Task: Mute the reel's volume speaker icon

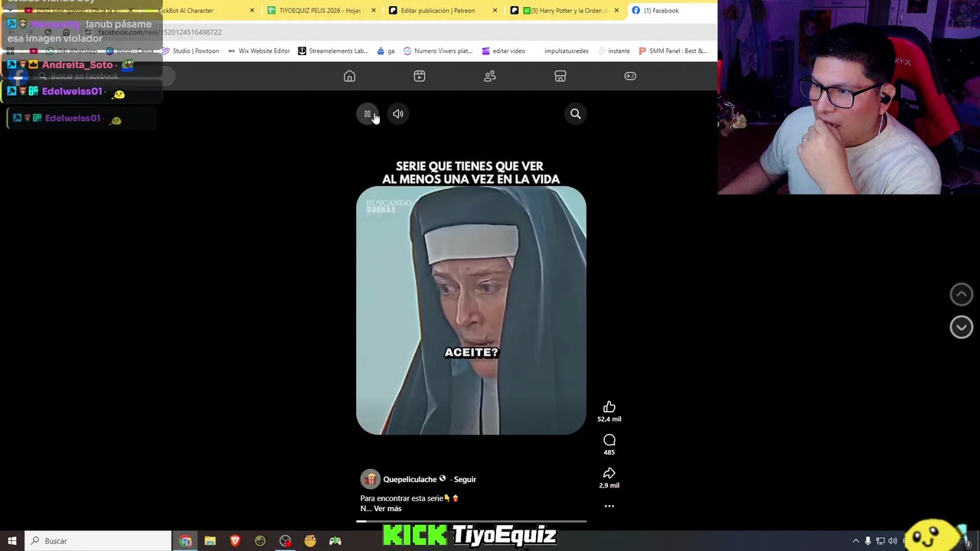Action: 398,114
